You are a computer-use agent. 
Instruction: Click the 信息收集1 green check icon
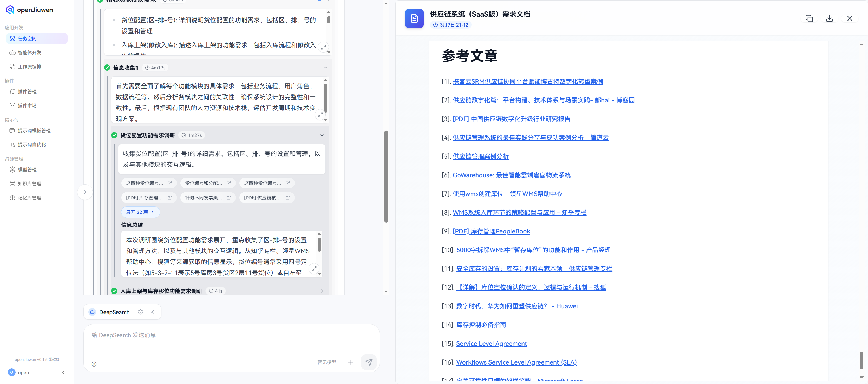[x=107, y=68]
